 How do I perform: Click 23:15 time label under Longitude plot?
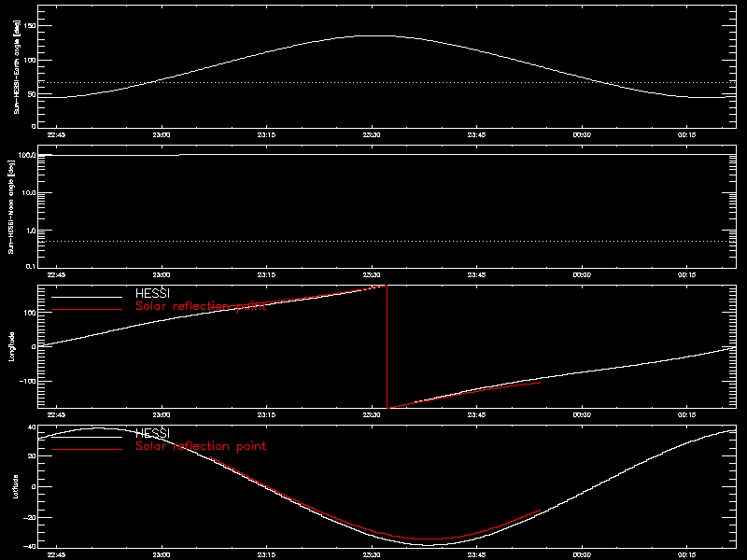[267, 414]
